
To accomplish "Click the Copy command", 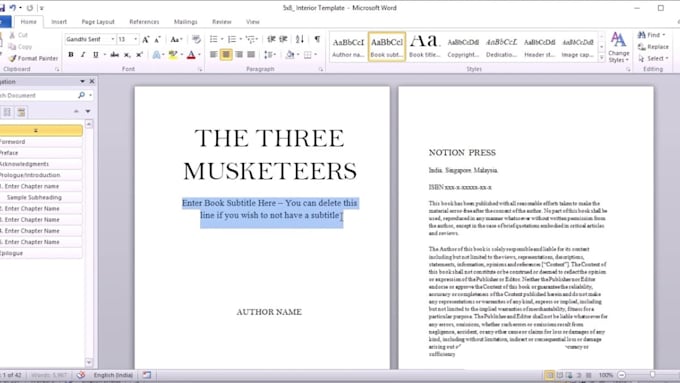I will [x=20, y=46].
